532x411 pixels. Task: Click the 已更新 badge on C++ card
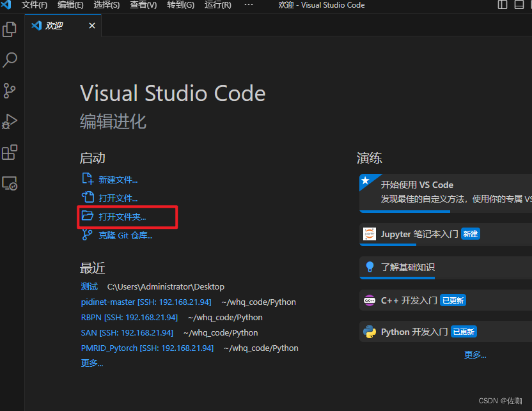pyautogui.click(x=453, y=300)
